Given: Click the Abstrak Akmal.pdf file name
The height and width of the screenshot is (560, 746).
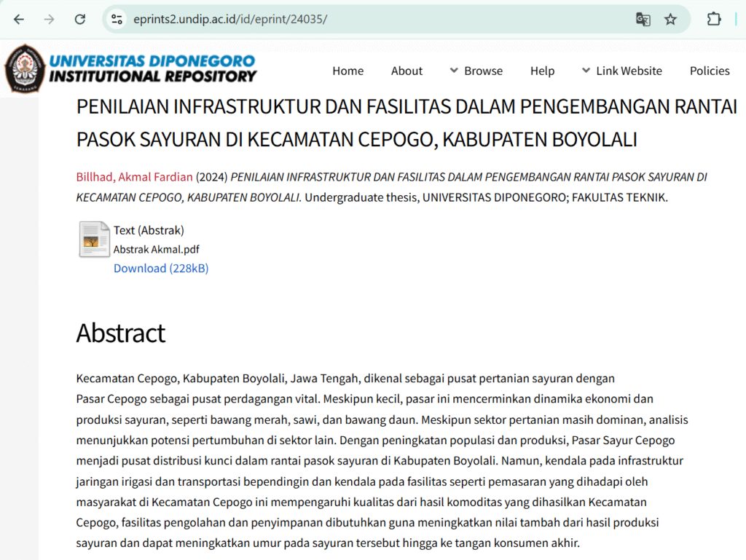Looking at the screenshot, I should click(x=156, y=249).
